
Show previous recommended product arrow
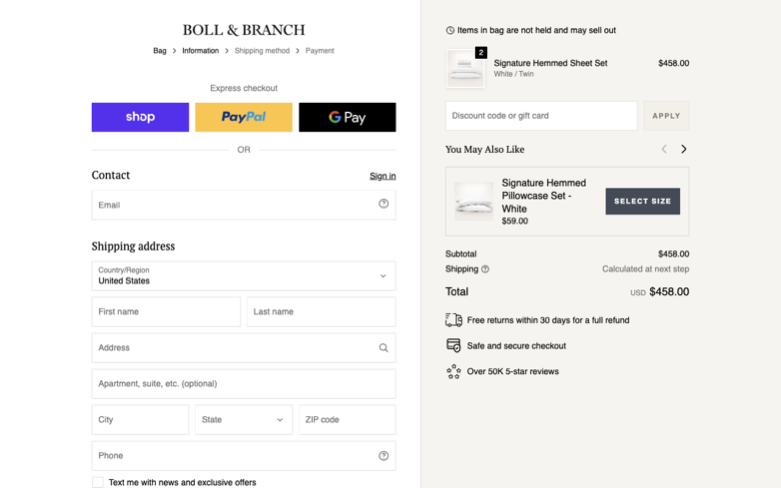[664, 149]
